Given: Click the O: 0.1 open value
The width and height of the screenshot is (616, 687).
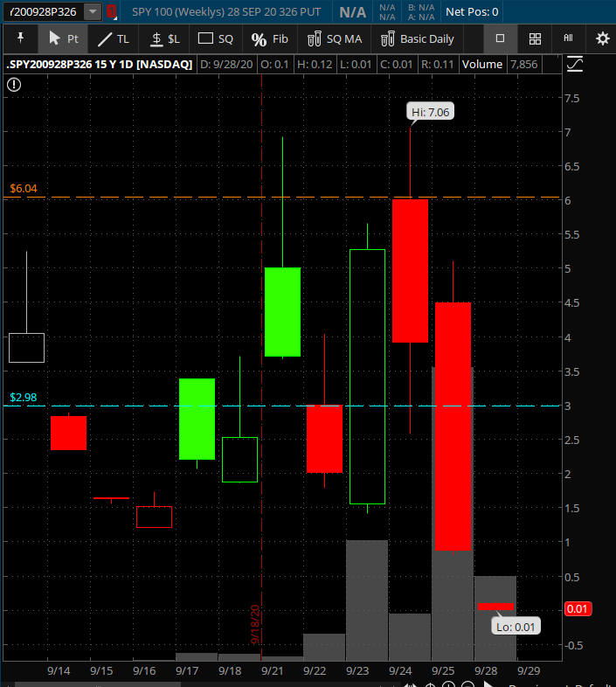Looking at the screenshot, I should pyautogui.click(x=274, y=65).
